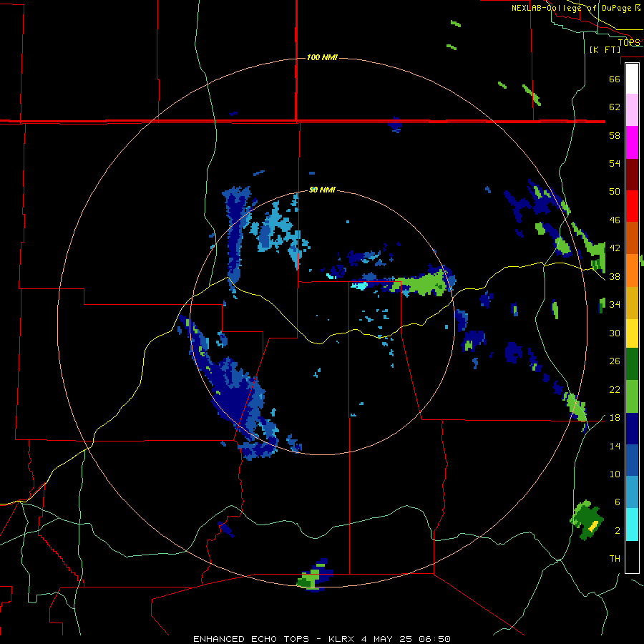
Task: Click the light pink 62 legend swatch
Action: [x=632, y=110]
